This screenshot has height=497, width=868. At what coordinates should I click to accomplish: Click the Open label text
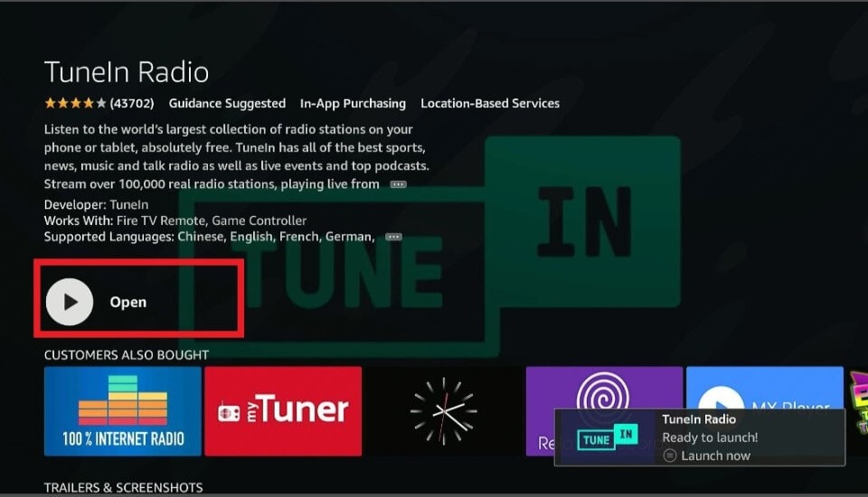click(127, 302)
